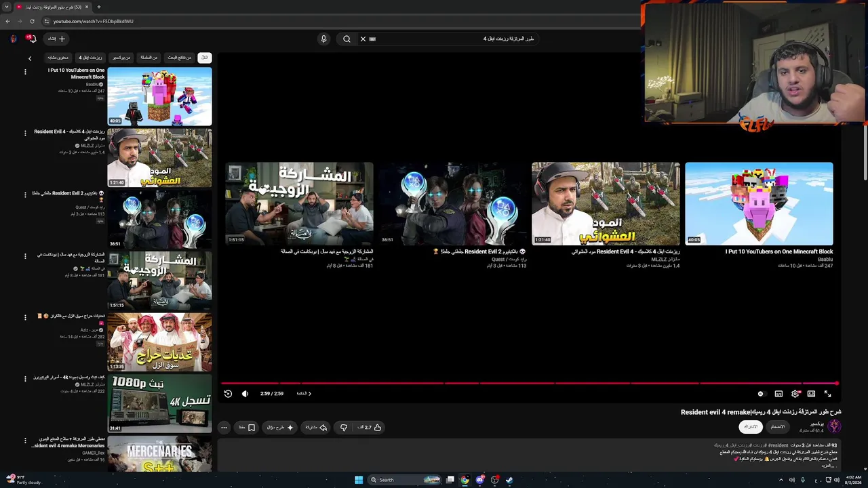Open Discord from the taskbar

[x=480, y=480]
